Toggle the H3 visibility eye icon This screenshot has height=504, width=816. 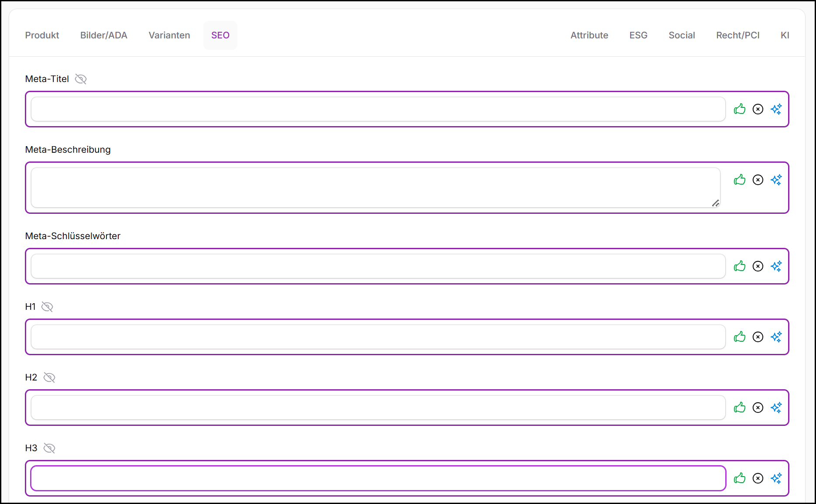(x=49, y=448)
